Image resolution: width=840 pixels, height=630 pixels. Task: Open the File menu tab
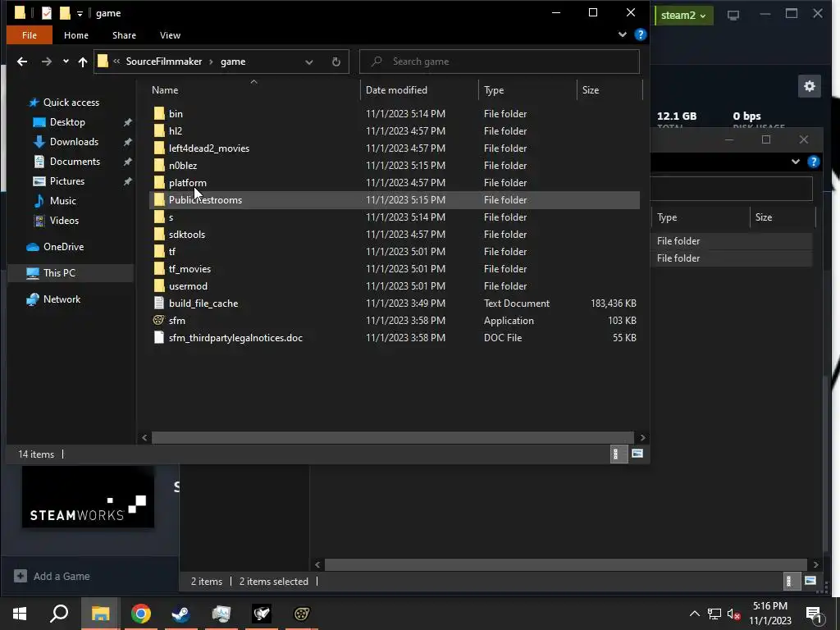30,35
